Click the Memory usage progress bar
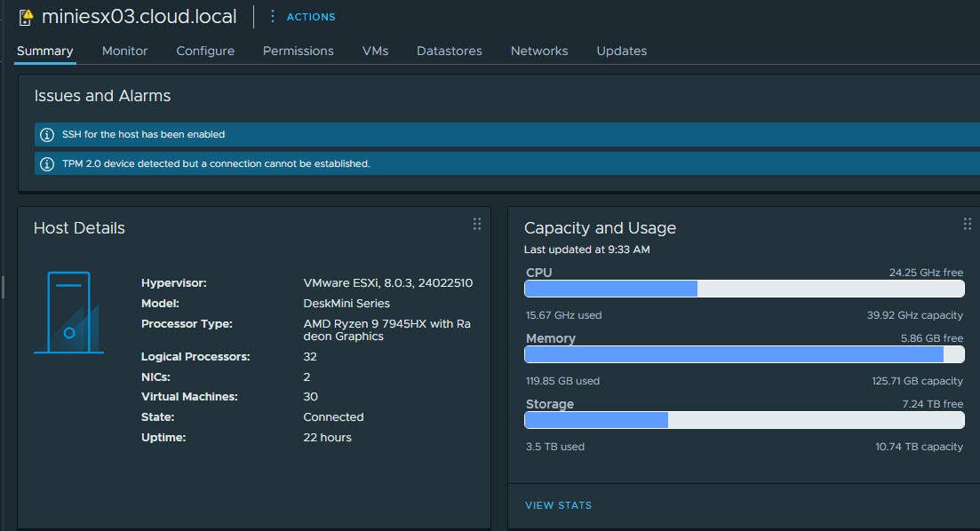The height and width of the screenshot is (531, 980). tap(745, 354)
